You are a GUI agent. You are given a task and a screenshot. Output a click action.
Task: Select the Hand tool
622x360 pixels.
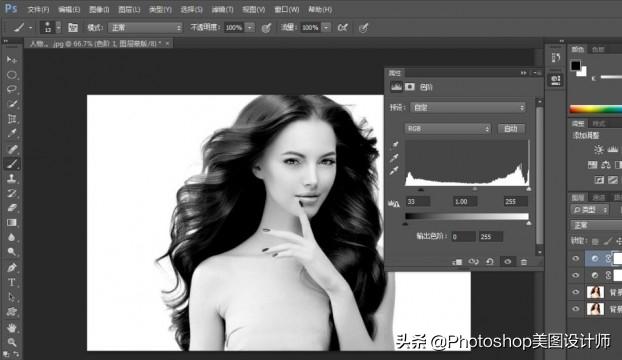point(11,328)
